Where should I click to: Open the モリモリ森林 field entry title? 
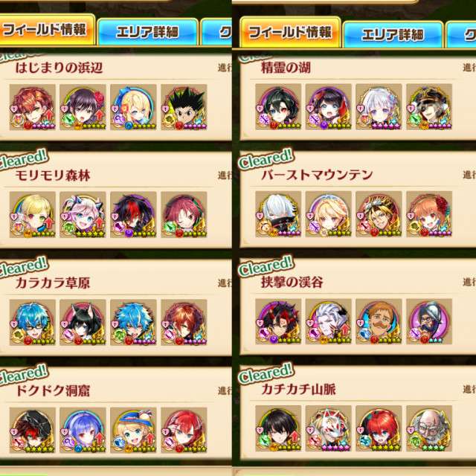[53, 176]
